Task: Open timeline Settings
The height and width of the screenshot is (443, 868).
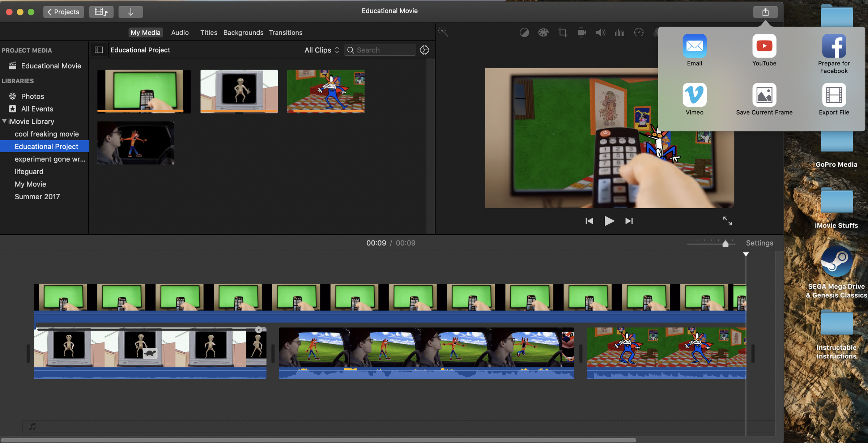Action: tap(759, 243)
